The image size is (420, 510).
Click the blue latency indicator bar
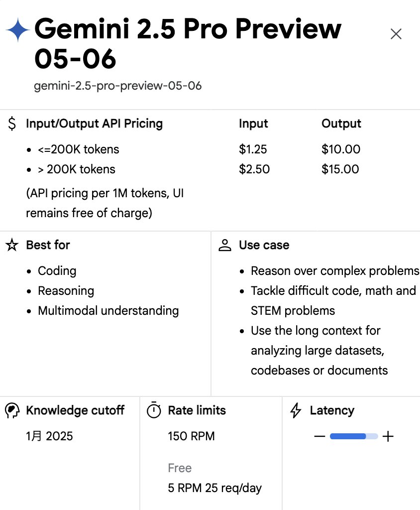(x=354, y=436)
